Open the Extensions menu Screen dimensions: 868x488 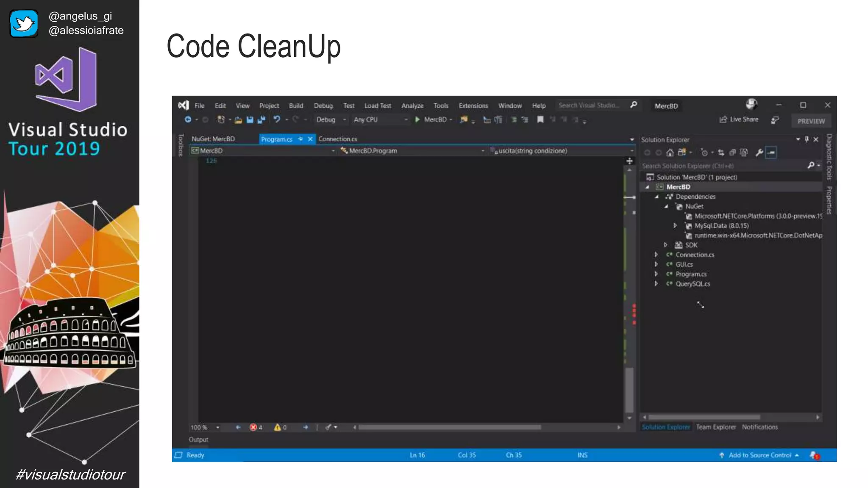[473, 106]
